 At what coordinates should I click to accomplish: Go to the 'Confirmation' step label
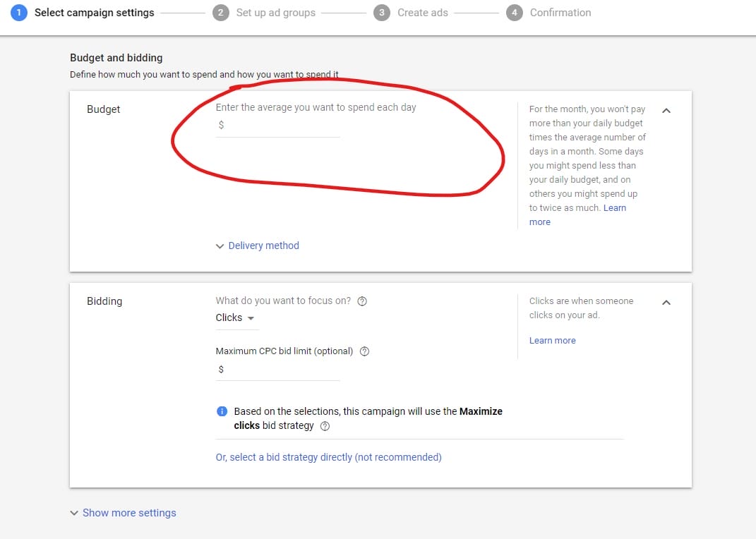[x=560, y=13]
